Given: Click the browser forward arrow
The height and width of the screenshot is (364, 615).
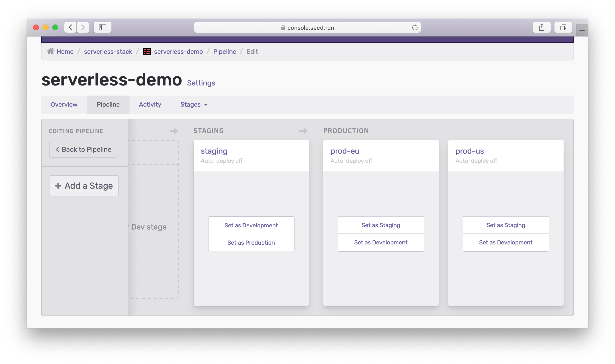Looking at the screenshot, I should pos(83,27).
